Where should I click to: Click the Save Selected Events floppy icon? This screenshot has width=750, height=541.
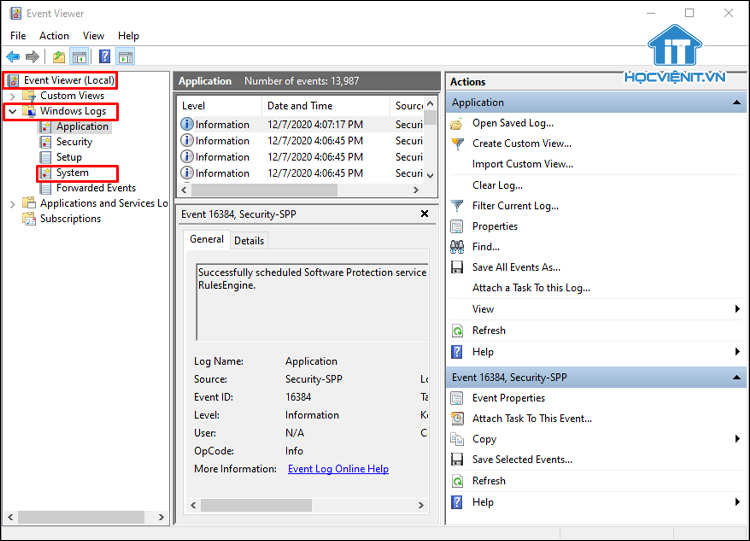(457, 460)
